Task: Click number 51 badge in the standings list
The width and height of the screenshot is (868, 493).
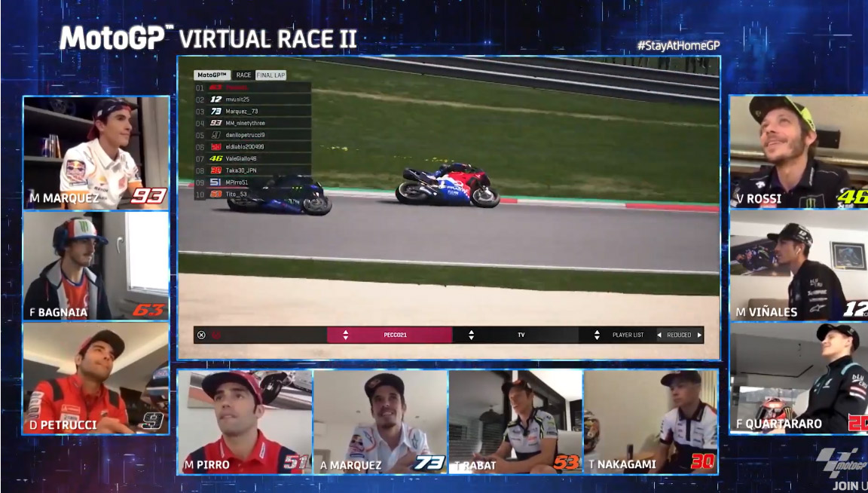Action: coord(216,182)
